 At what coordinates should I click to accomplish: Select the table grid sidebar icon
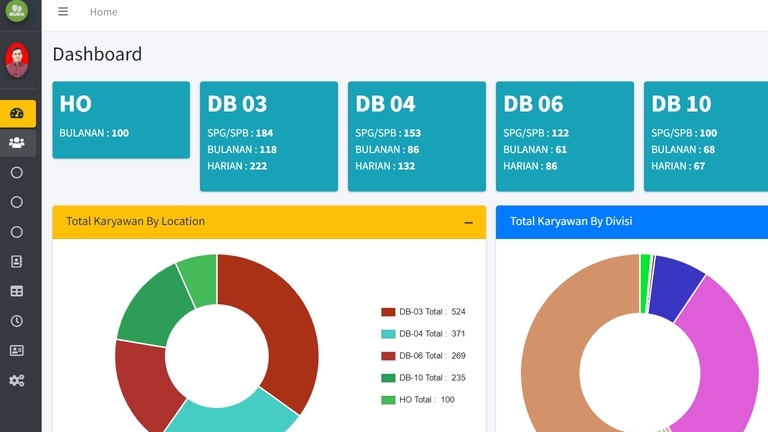pyautogui.click(x=17, y=291)
